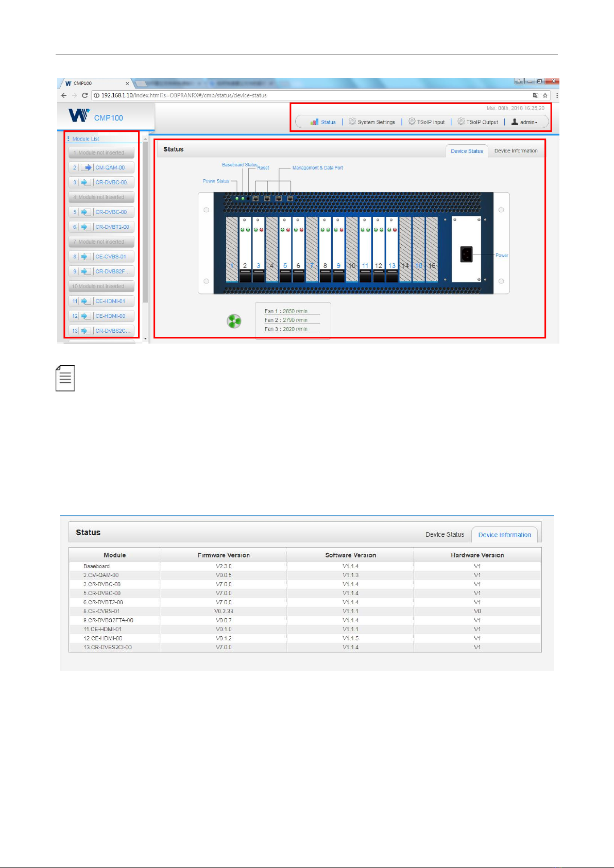Click slot 13 in the chassis diagram
The image size is (614, 868).
point(392,249)
